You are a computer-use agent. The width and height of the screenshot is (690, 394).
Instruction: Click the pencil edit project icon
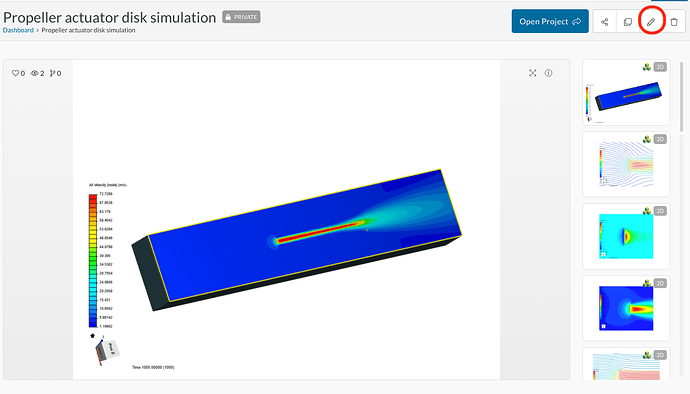pyautogui.click(x=651, y=22)
